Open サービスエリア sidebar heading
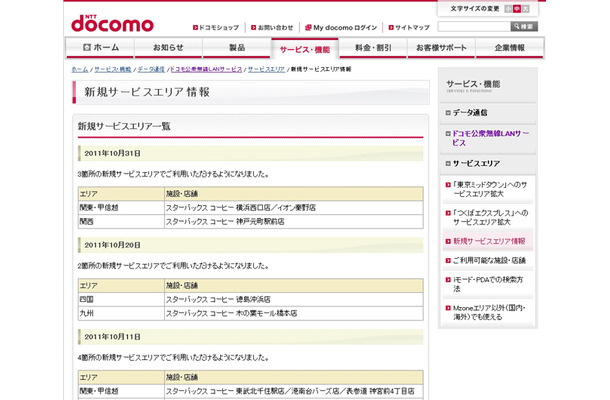Screen dimensions: 610x400 476,163
